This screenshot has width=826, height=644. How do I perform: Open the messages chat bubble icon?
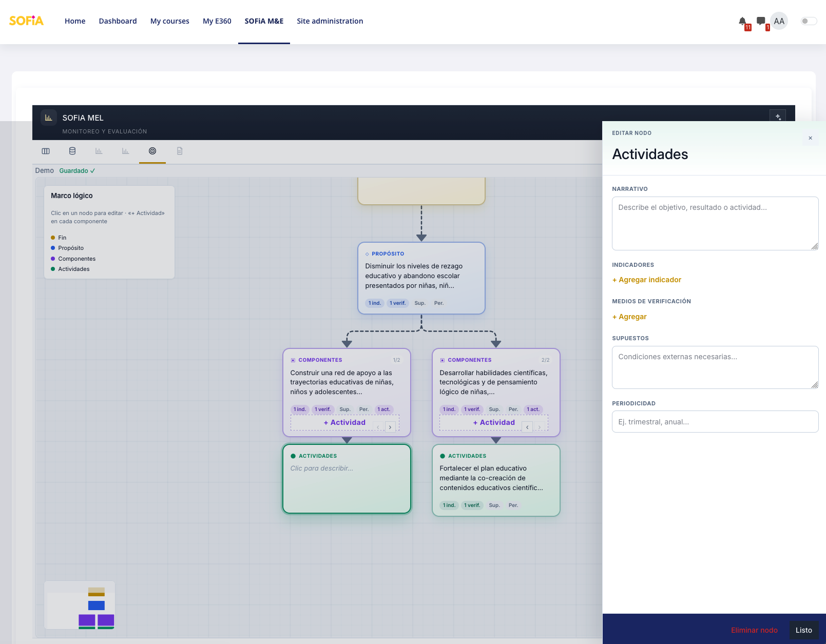click(x=761, y=21)
